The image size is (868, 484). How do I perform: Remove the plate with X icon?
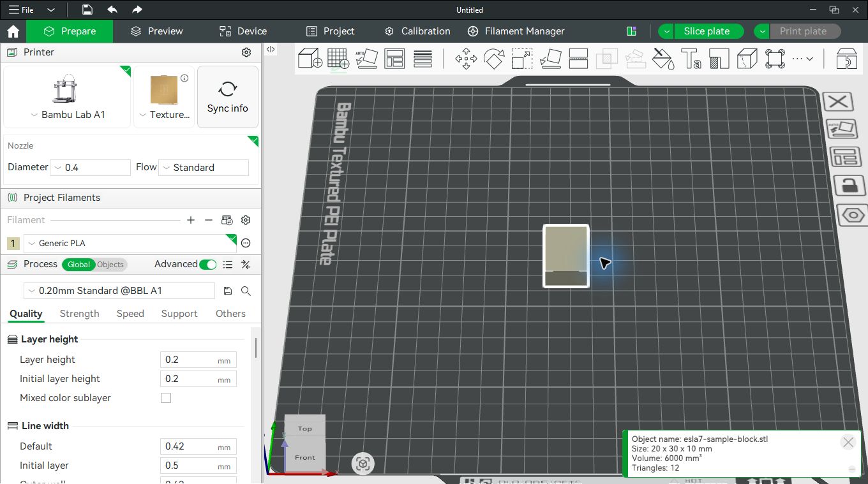pos(838,101)
